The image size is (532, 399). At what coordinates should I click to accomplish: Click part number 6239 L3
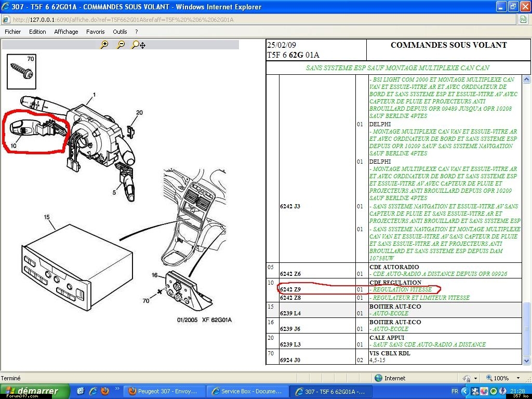(290, 344)
